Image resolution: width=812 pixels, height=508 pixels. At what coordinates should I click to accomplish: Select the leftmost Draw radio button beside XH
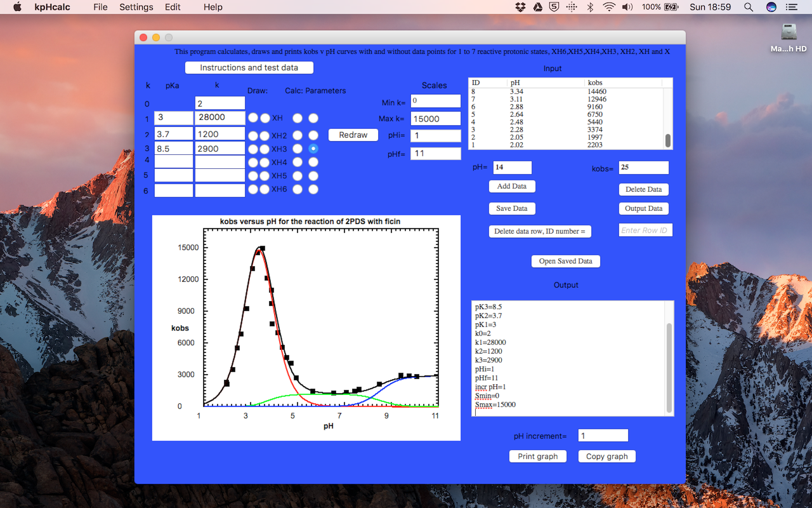click(253, 118)
